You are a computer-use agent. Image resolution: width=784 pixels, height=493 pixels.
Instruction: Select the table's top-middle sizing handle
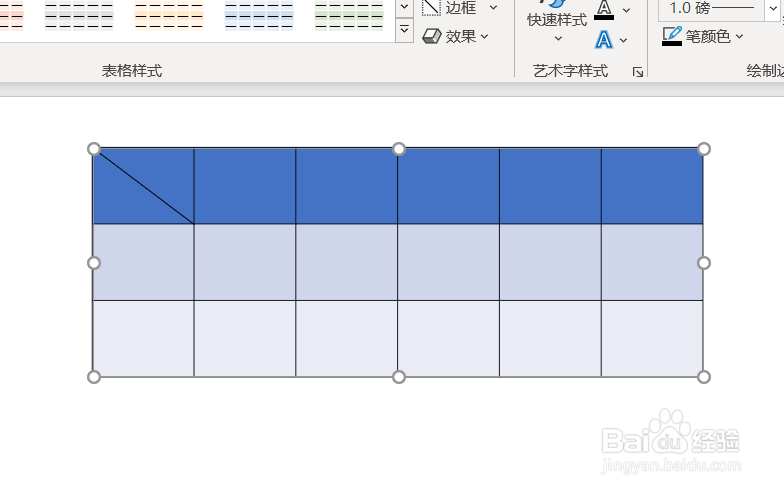click(x=398, y=149)
